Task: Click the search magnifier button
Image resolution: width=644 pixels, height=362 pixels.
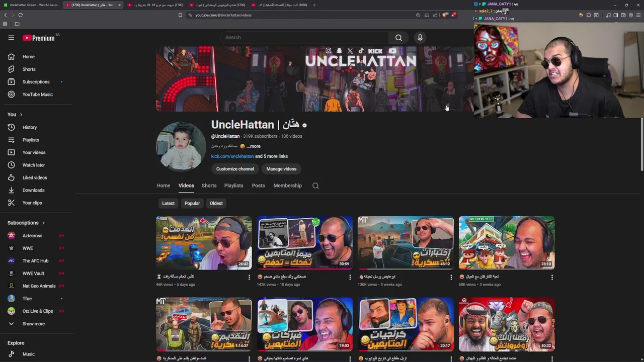Action: coord(398,38)
